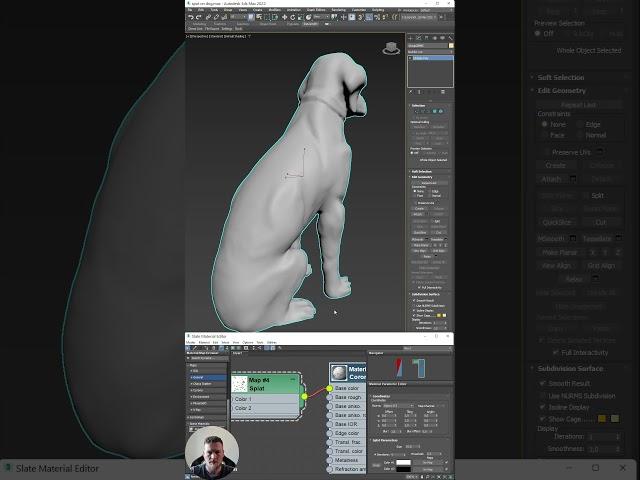Activate the Select and Scale tool
The width and height of the screenshot is (640, 480).
pos(300,17)
